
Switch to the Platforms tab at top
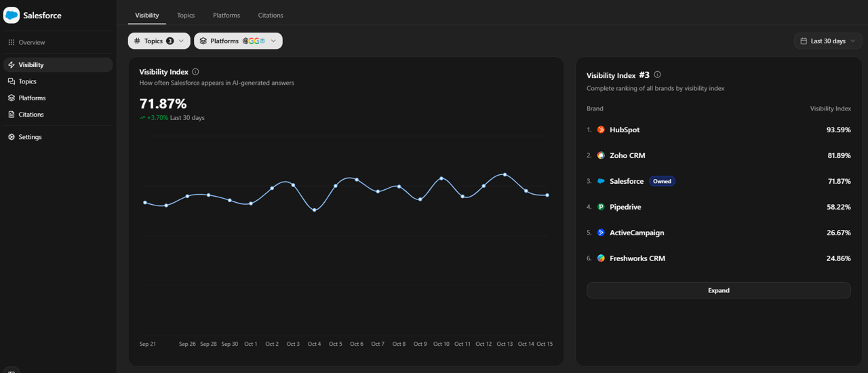pos(226,15)
